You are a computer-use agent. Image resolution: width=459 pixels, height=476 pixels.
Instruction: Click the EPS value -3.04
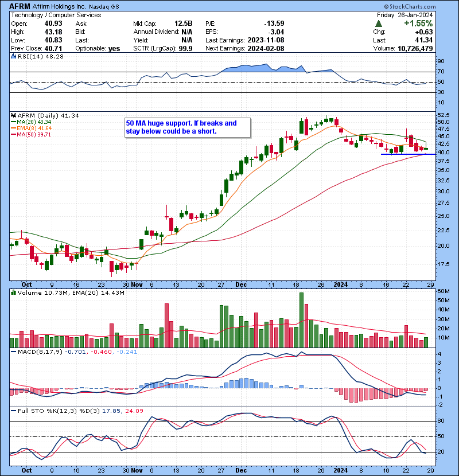tap(276, 32)
